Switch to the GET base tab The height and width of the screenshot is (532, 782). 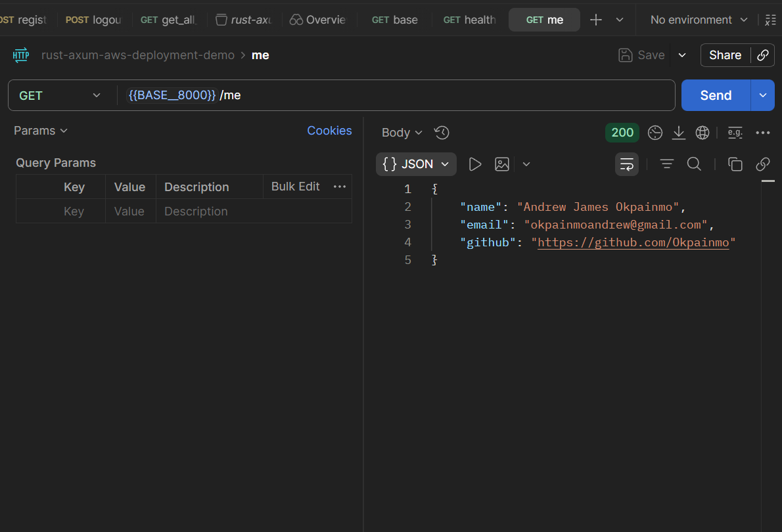click(394, 20)
